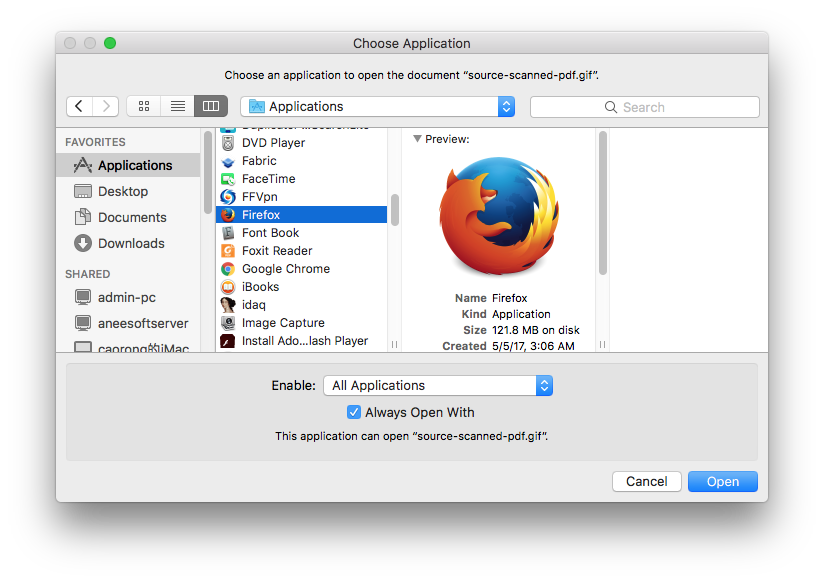The height and width of the screenshot is (582, 824).
Task: Click the preview column resize handle
Action: pyautogui.click(x=602, y=344)
